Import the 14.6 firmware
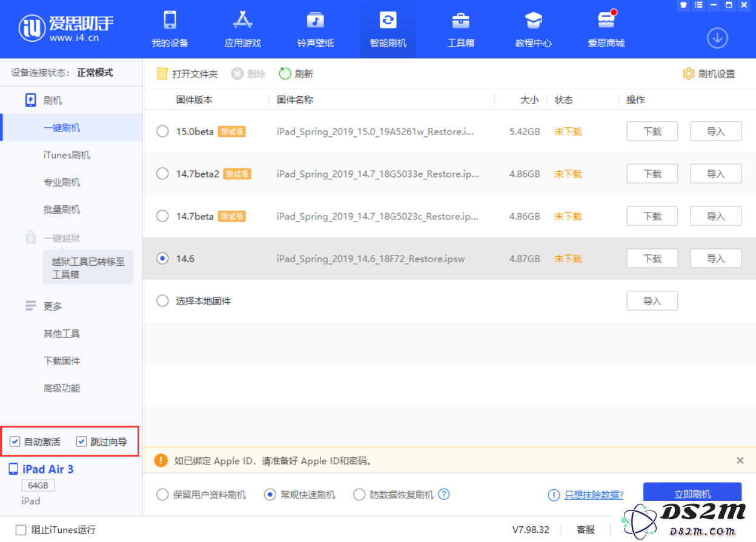 click(x=716, y=259)
